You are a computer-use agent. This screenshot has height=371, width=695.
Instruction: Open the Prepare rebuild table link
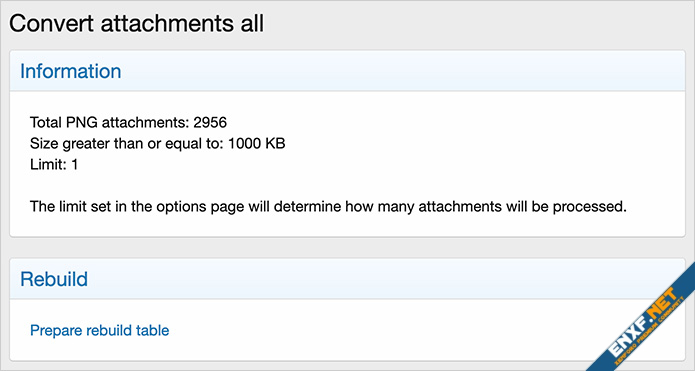click(99, 330)
